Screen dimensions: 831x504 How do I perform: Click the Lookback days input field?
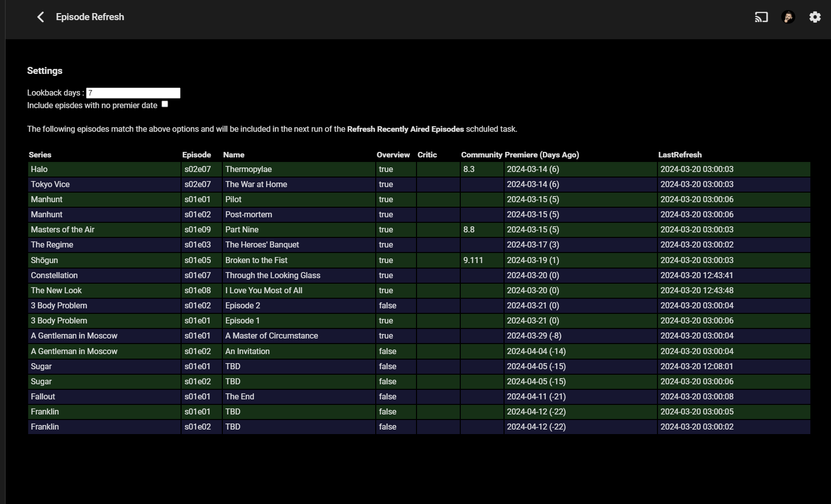[133, 93]
